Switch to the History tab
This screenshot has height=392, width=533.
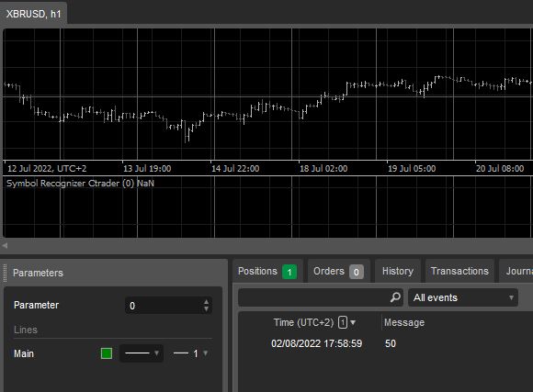[x=398, y=271]
